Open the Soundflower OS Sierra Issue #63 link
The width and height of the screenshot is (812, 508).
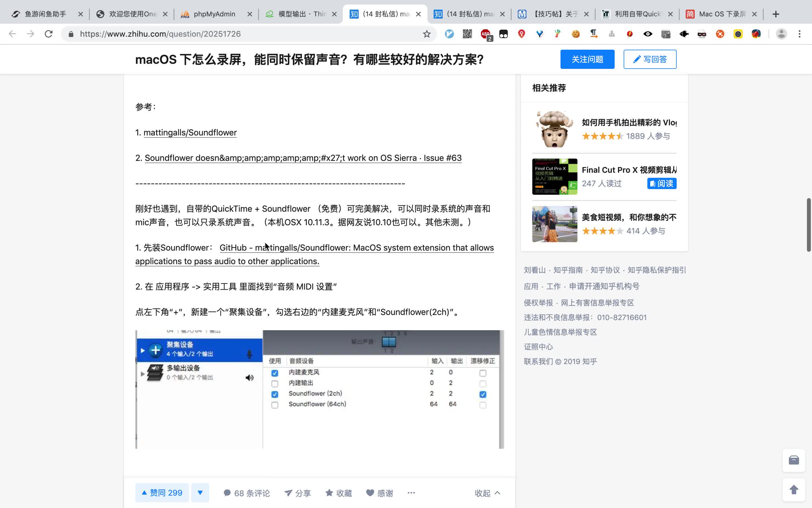[303, 158]
